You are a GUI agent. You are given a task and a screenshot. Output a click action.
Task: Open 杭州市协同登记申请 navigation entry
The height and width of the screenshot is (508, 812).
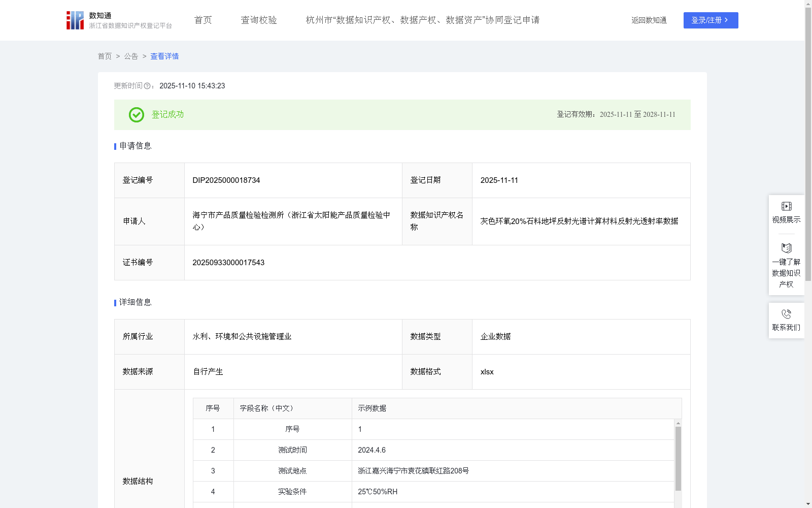(x=422, y=20)
